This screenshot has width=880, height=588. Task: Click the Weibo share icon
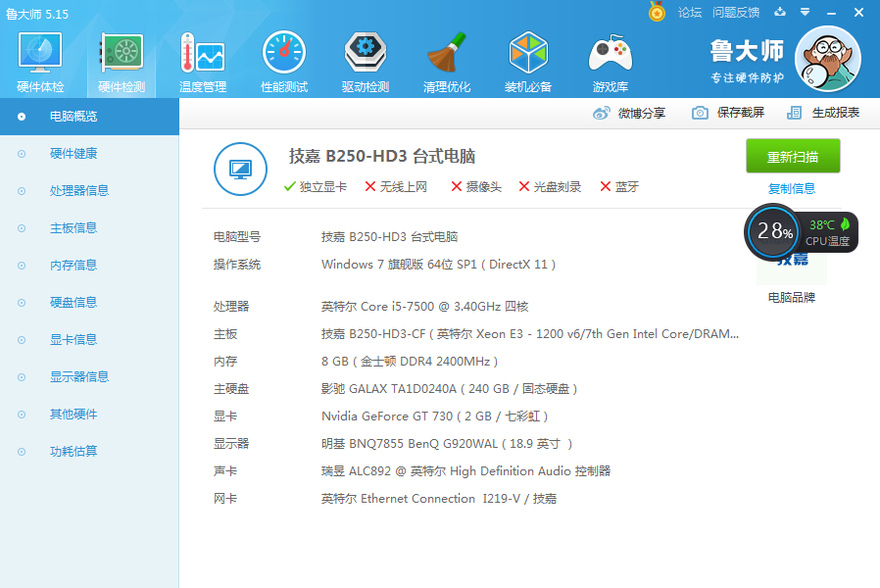(x=601, y=114)
